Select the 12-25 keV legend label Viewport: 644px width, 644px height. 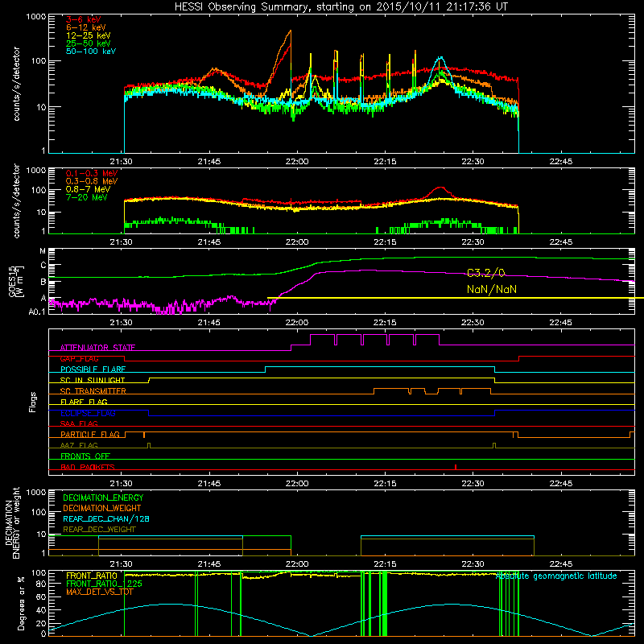point(89,35)
